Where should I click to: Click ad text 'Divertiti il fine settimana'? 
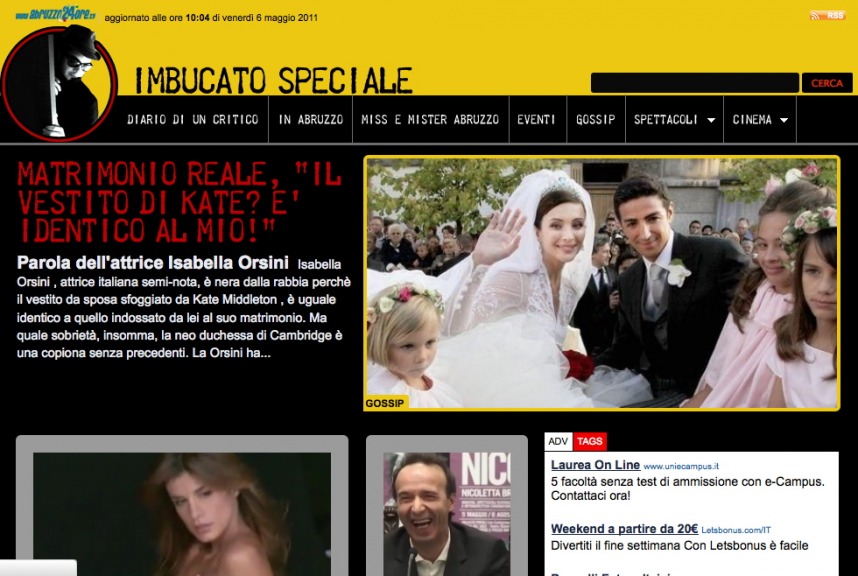pos(680,545)
